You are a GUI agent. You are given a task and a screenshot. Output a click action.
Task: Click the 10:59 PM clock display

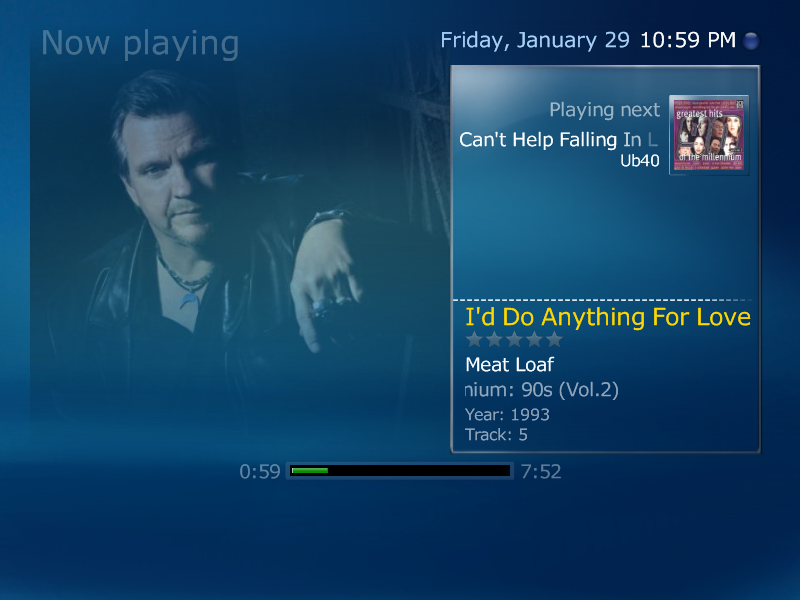[688, 40]
